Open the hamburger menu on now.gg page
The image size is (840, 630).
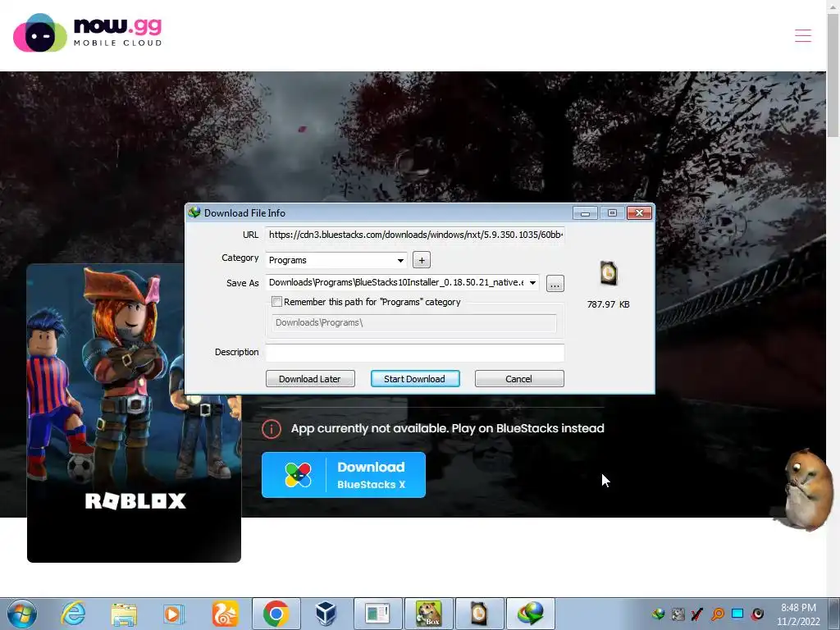[x=802, y=35]
